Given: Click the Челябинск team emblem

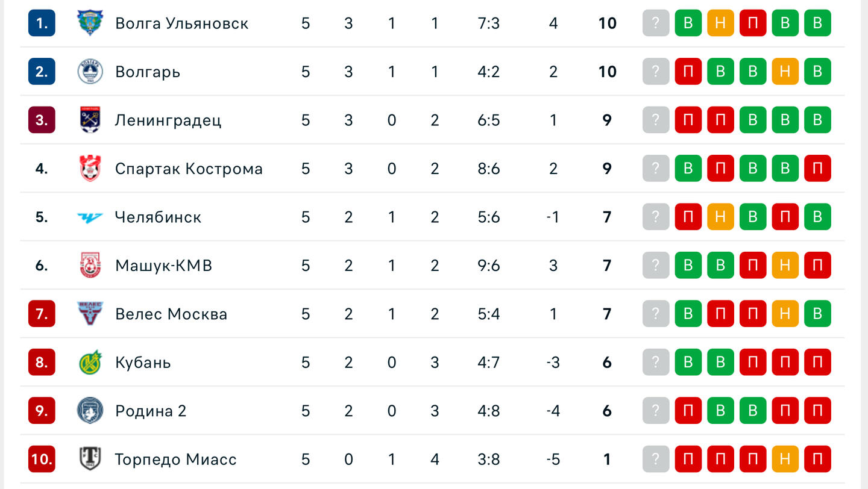Looking at the screenshot, I should click(90, 217).
